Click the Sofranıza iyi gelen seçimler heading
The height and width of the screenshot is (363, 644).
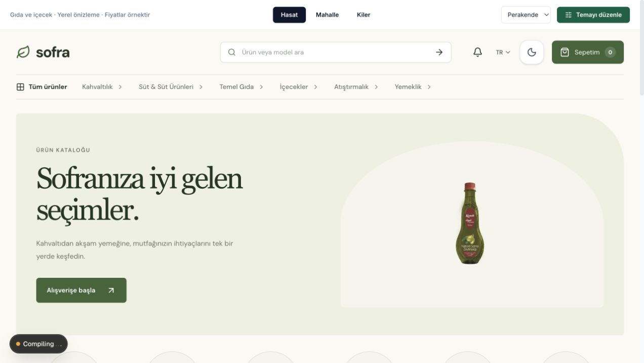(139, 194)
